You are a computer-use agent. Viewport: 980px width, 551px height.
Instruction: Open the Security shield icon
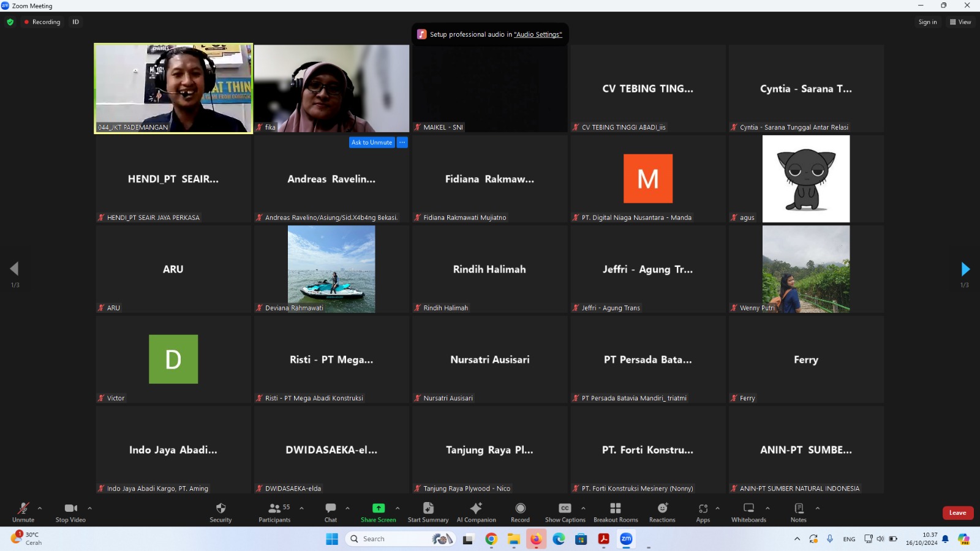tap(221, 508)
